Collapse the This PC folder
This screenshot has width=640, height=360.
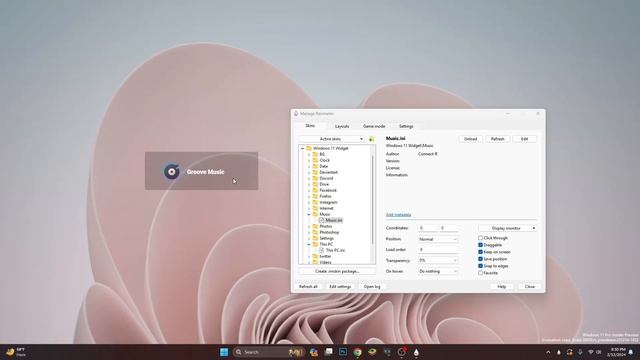click(309, 244)
